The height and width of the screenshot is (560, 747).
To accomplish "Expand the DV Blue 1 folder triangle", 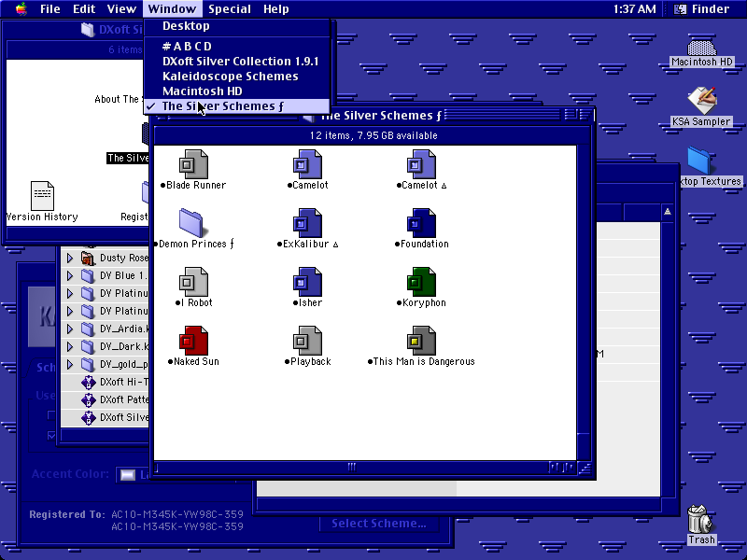I will click(70, 275).
